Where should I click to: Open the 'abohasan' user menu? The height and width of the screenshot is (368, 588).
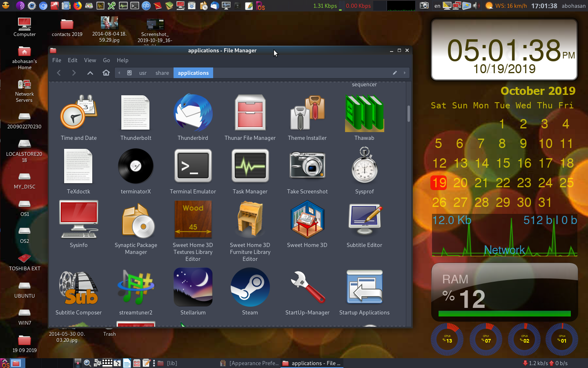573,6
